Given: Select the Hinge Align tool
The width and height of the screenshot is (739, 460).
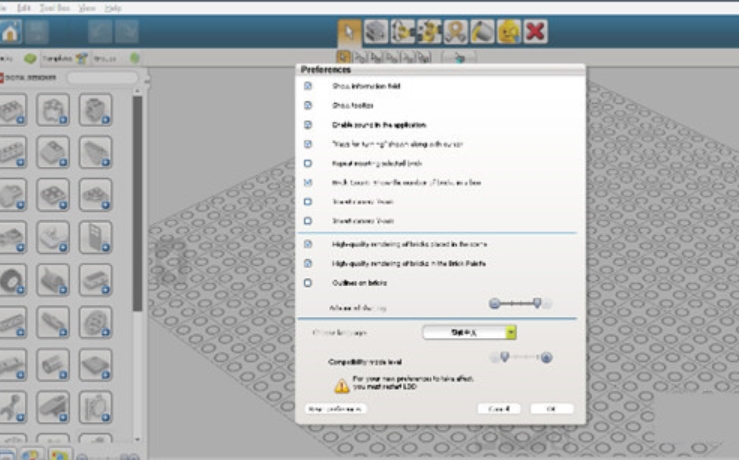Looking at the screenshot, I should [429, 32].
